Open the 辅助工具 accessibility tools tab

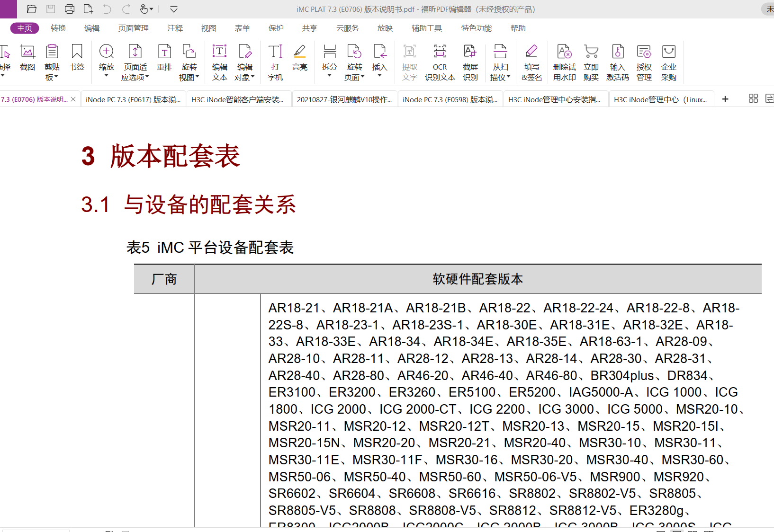pyautogui.click(x=427, y=28)
